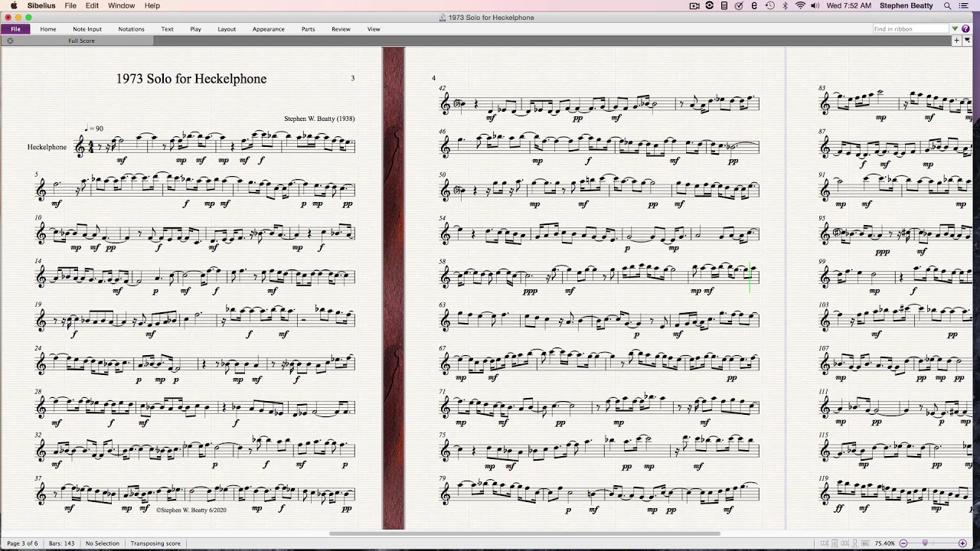Screen dimensions: 980x551
Task: Open the View ribbon tab
Action: point(374,29)
